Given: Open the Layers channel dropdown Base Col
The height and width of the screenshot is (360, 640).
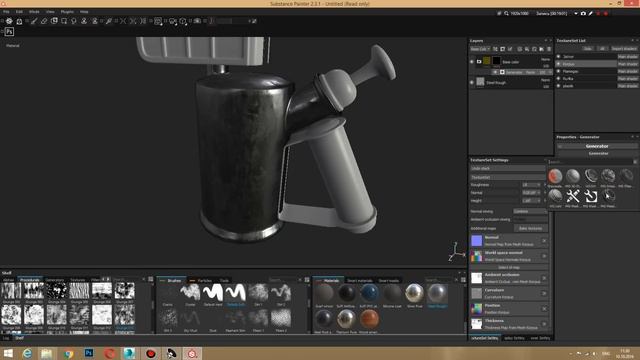Looking at the screenshot, I should (x=480, y=49).
